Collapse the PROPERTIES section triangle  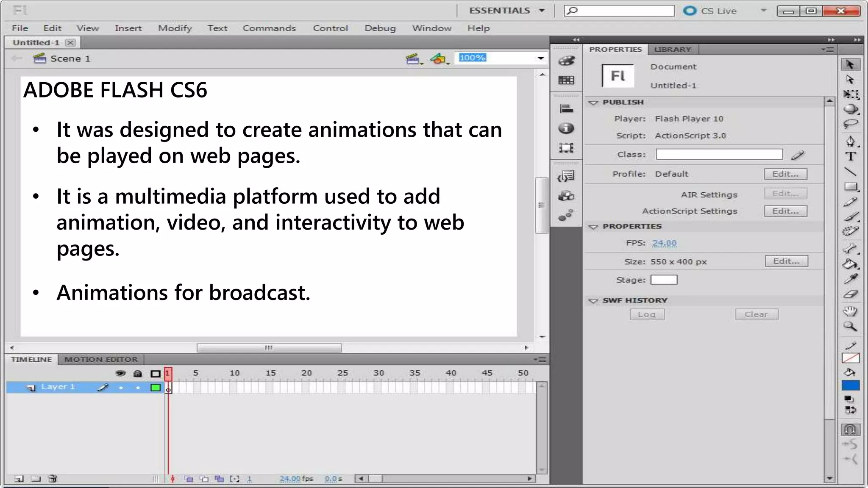[593, 227]
